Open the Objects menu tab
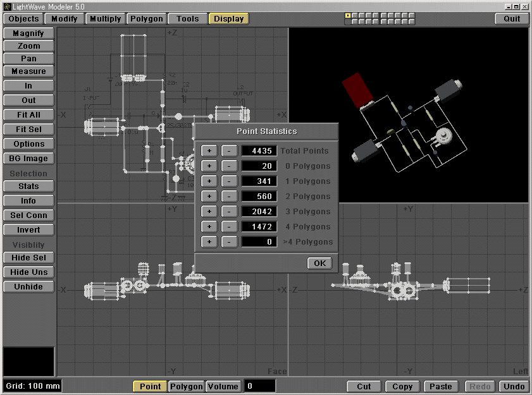The width and height of the screenshot is (532, 395). pos(24,18)
